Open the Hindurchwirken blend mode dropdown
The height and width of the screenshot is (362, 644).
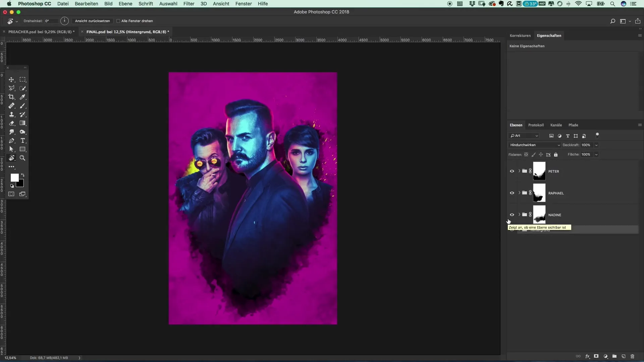(535, 145)
